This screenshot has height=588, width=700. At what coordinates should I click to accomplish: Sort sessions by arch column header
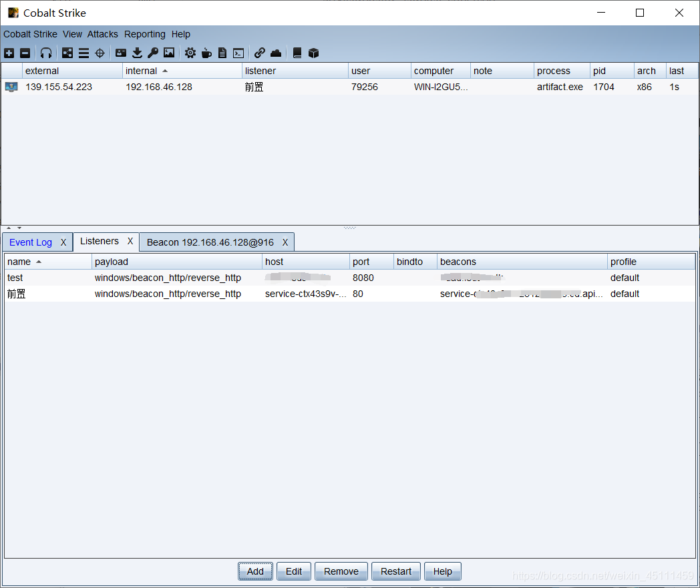coord(650,71)
